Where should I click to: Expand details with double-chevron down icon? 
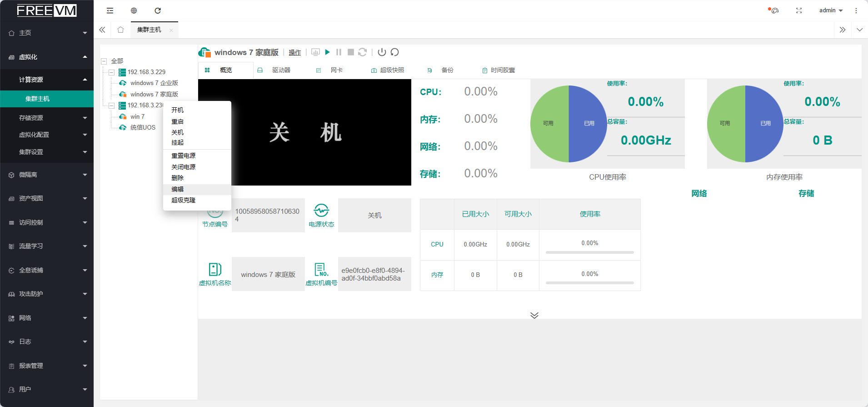coord(534,315)
